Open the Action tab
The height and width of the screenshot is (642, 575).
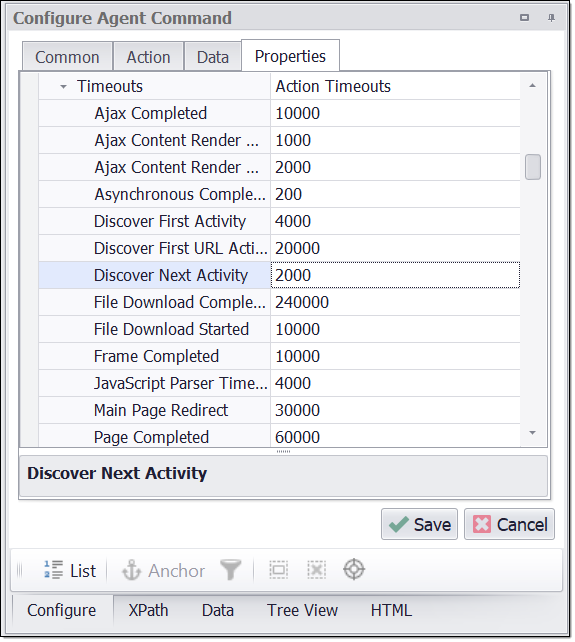148,57
